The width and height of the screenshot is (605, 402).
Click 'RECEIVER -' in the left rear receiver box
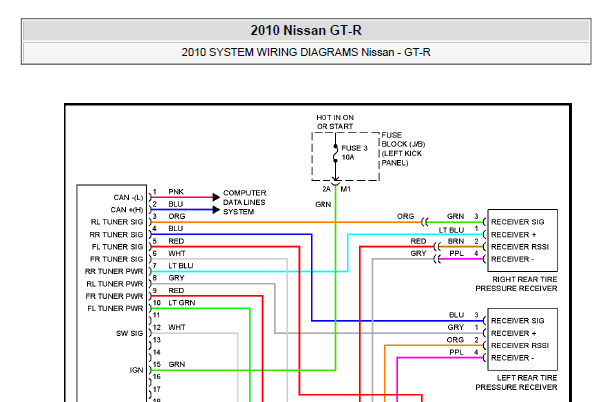click(512, 358)
